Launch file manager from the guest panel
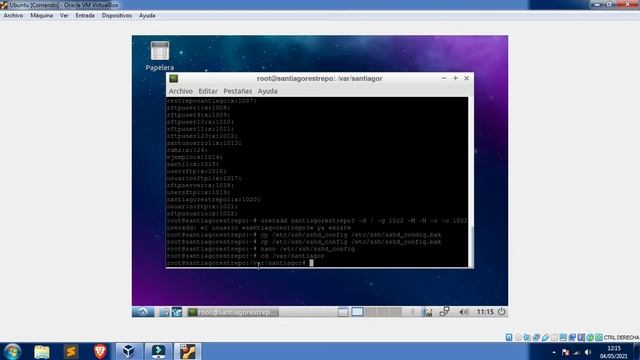Image resolution: width=640 pixels, height=360 pixels. point(164,312)
